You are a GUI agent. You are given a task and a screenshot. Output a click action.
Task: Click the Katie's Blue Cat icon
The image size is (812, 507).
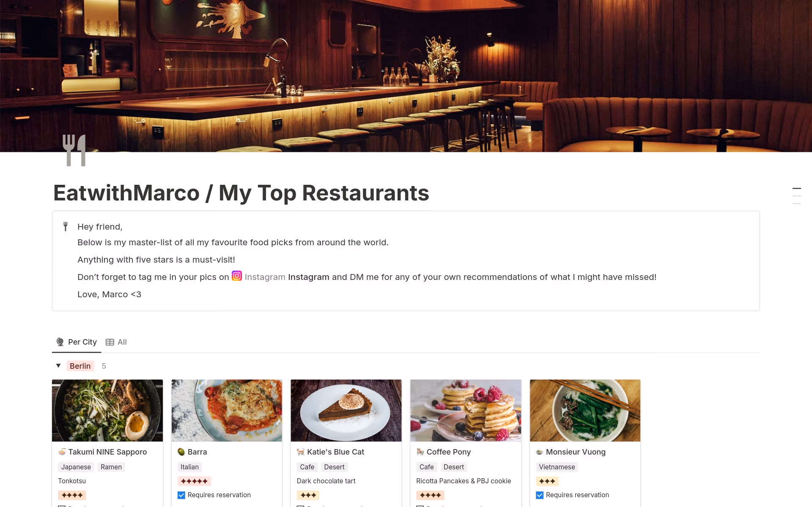301,452
